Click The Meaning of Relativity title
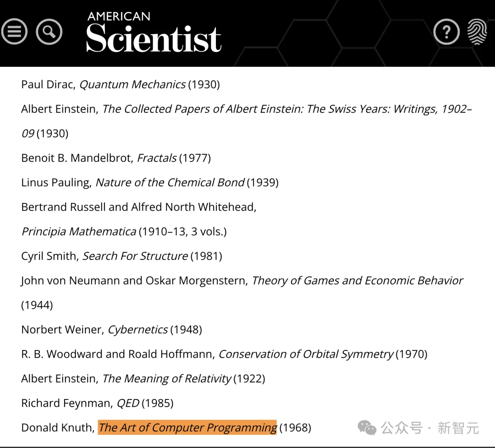 (167, 379)
